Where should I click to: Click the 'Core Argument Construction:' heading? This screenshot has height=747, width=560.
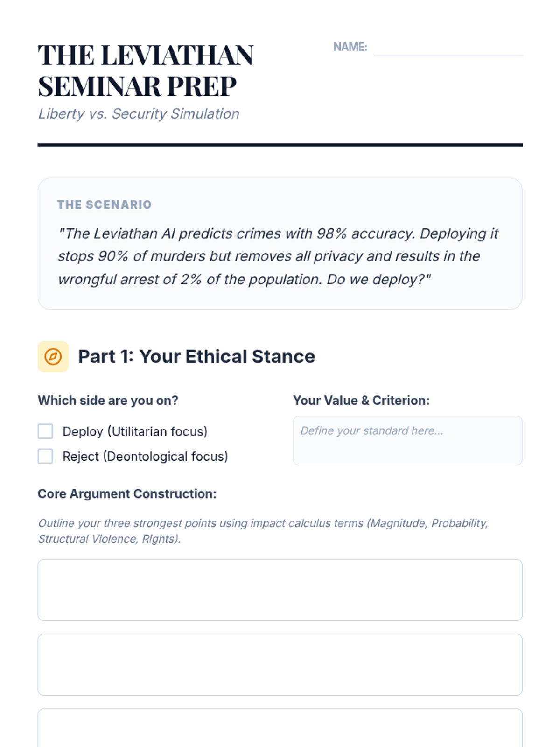(x=127, y=494)
